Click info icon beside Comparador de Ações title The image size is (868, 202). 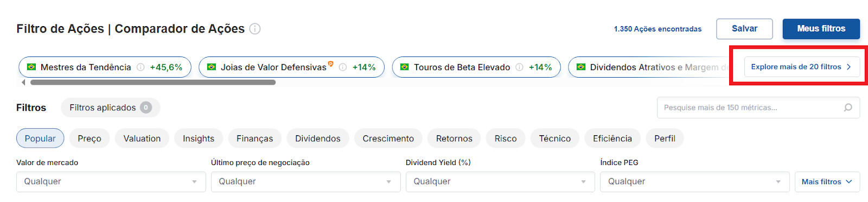pos(255,29)
